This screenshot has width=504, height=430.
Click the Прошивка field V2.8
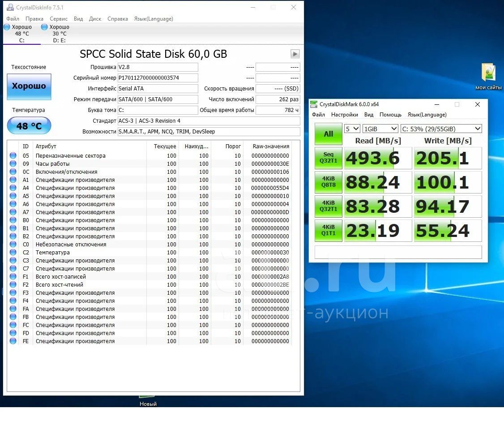158,67
